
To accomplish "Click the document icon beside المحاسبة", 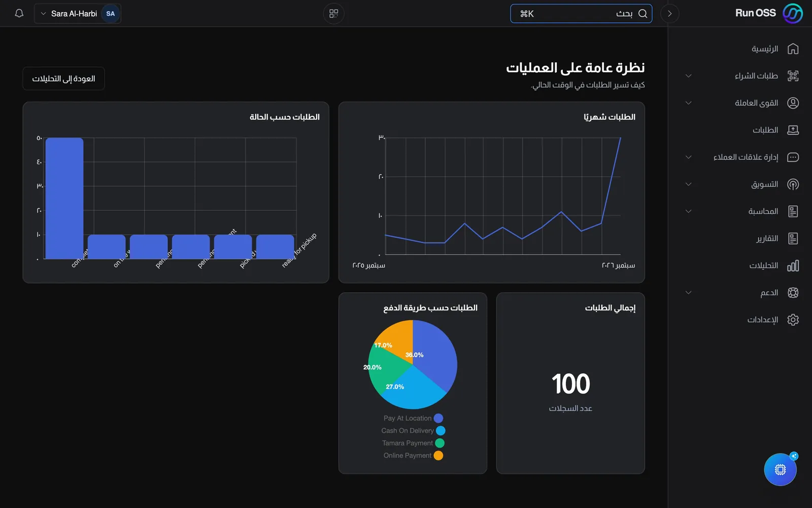I will coord(793,211).
